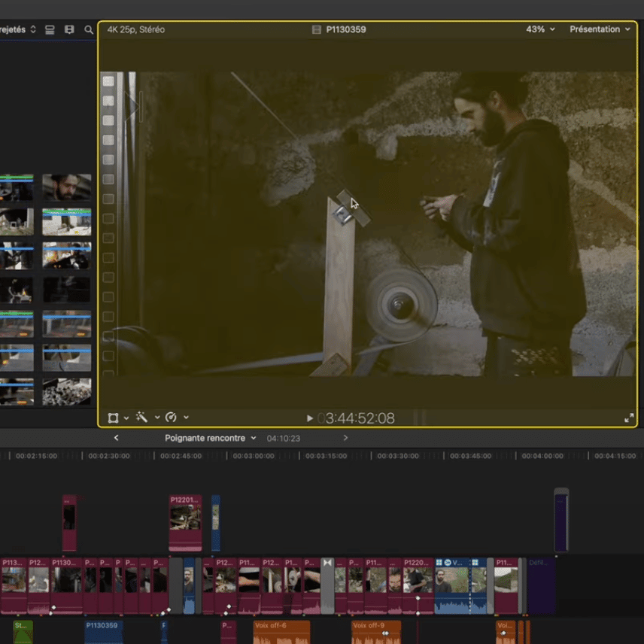Expand the enhancements wand menu chevron
644x644 pixels.
click(157, 418)
